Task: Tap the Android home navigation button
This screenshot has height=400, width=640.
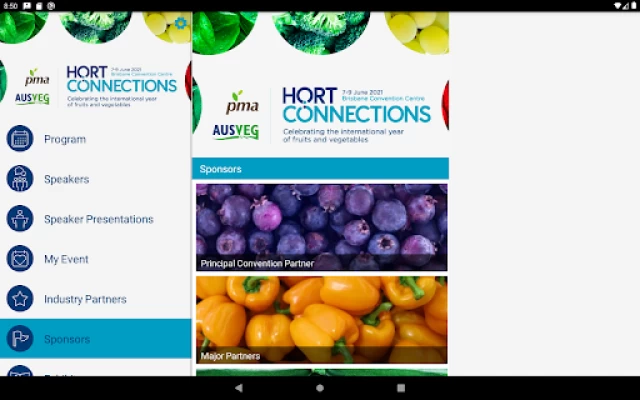Action: point(320,388)
